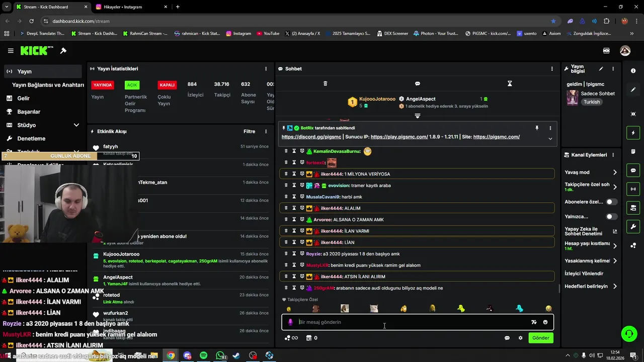Click the hourglass icon in Sohbet toolbar
The width and height of the screenshot is (644, 362).
pos(510,83)
